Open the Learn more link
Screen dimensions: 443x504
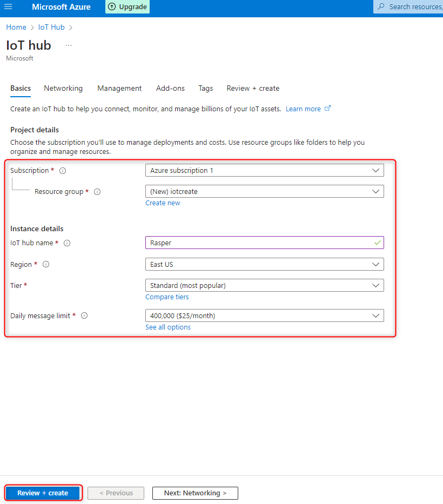point(303,109)
